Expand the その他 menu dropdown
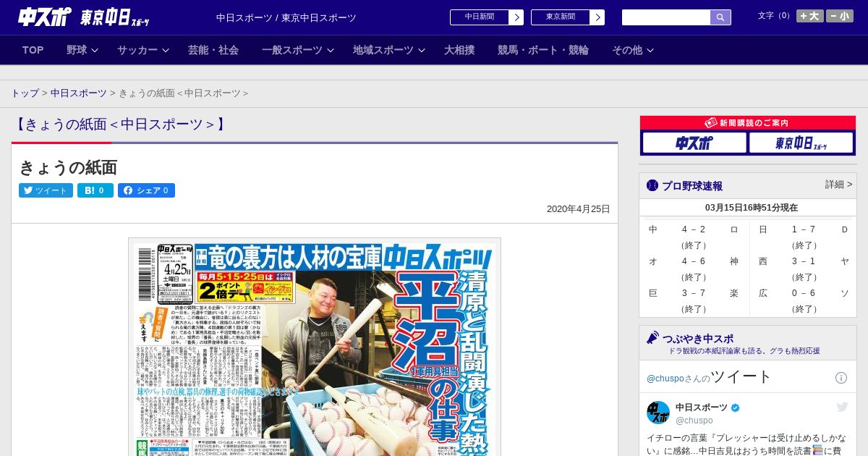Image resolution: width=868 pixels, height=456 pixels. pos(633,50)
